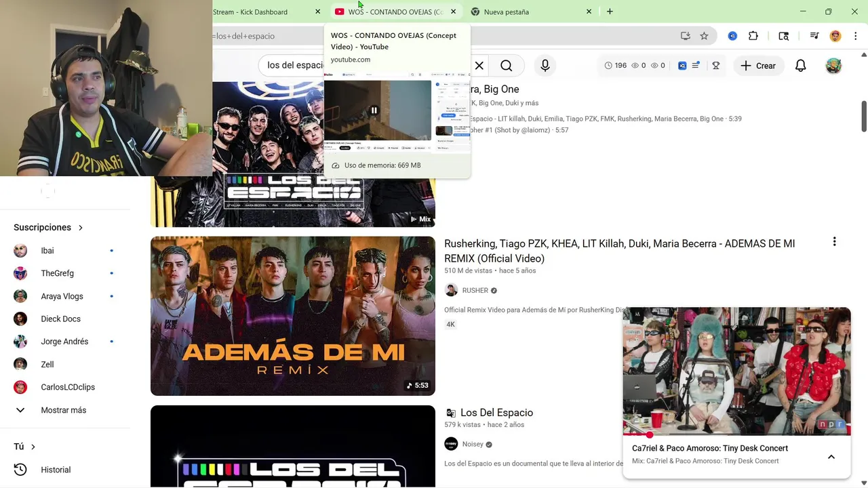Click the Crear button
Screen dimensions: 868x488
pos(758,66)
